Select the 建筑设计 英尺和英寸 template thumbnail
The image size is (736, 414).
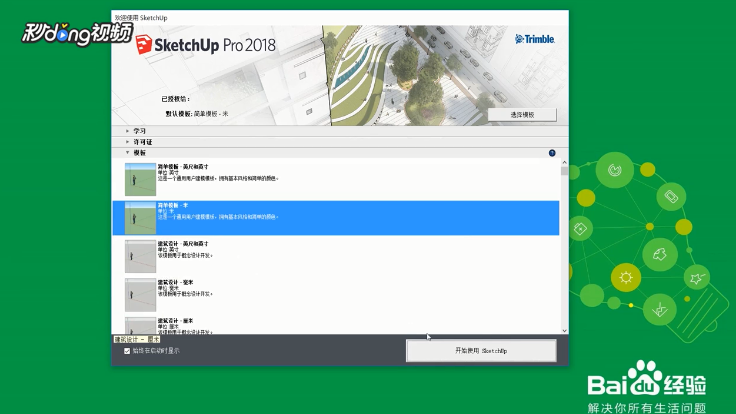(140, 256)
